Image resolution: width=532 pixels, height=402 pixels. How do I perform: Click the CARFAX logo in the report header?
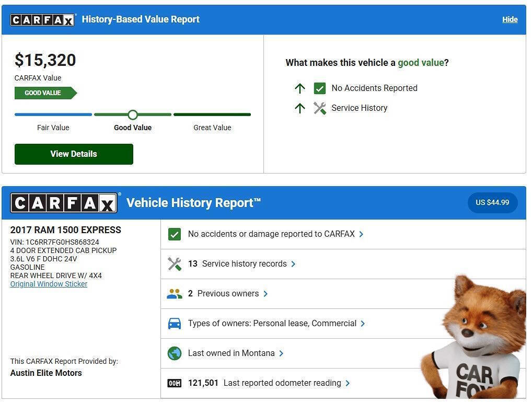(64, 202)
